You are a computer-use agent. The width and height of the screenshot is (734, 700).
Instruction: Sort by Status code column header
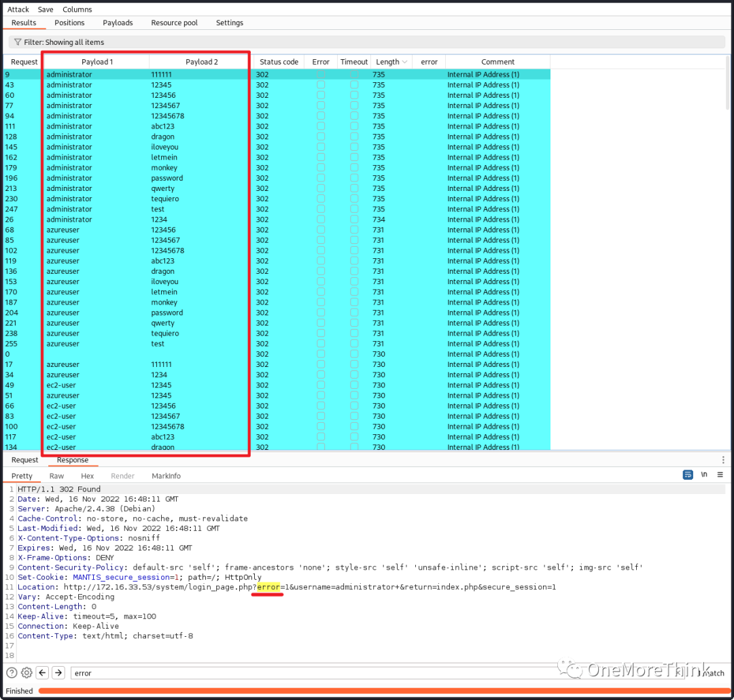[x=279, y=62]
